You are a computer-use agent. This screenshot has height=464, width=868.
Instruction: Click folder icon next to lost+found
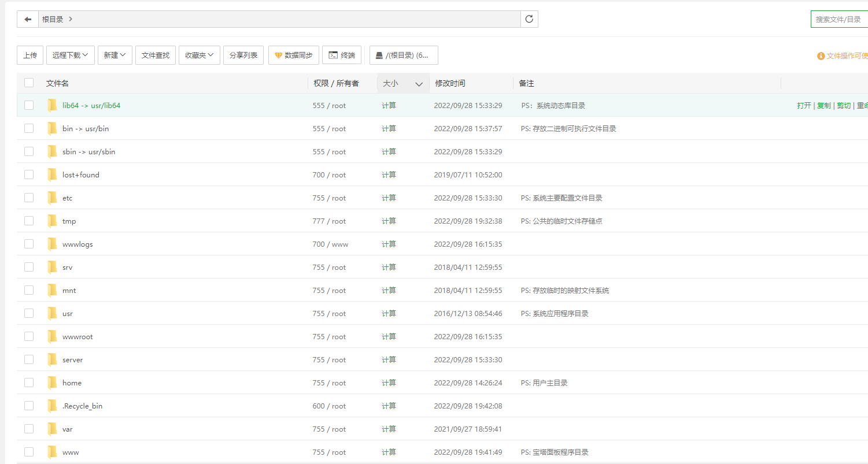[x=53, y=175]
